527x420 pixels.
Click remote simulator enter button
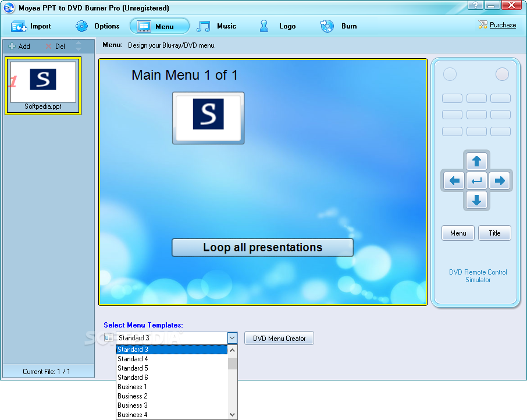(x=476, y=181)
